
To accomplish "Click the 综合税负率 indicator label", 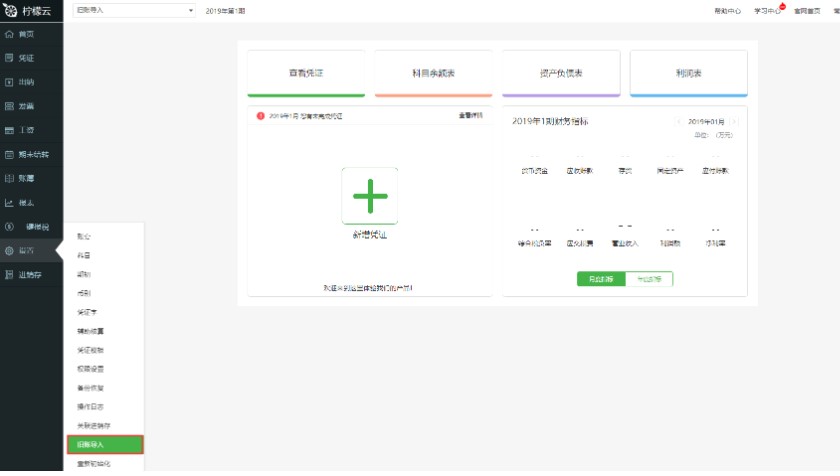I will tap(535, 243).
